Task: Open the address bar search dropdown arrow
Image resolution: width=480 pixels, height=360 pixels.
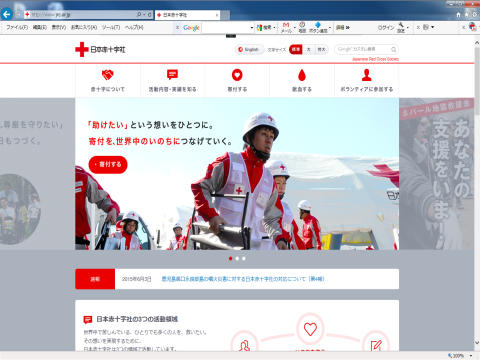Action: [144, 15]
